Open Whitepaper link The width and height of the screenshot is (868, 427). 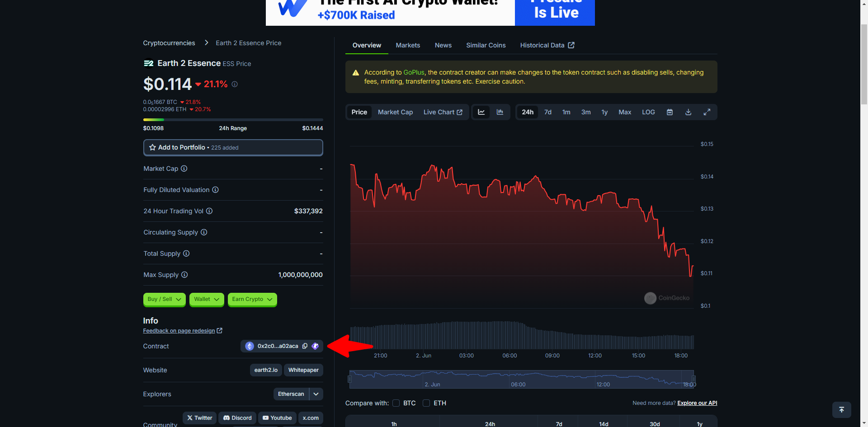[303, 370]
